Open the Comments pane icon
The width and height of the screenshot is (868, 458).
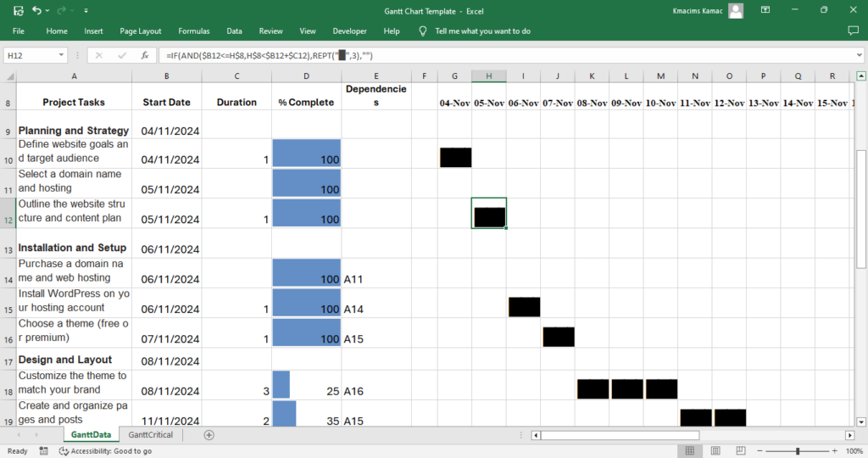click(x=853, y=31)
